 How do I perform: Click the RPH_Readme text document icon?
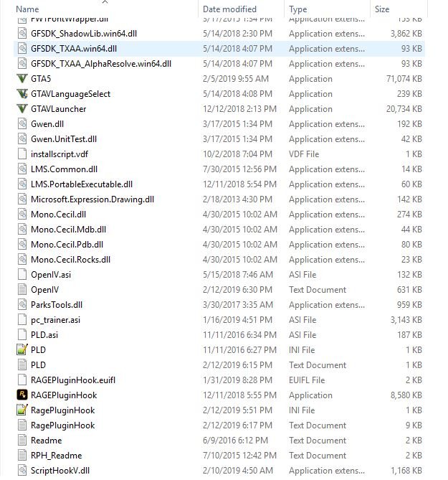[x=22, y=455]
